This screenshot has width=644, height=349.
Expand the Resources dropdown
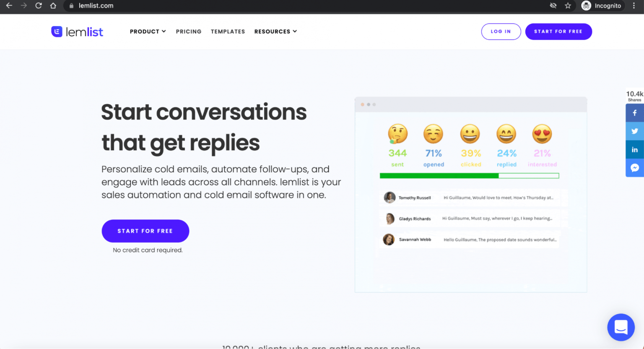tap(275, 31)
